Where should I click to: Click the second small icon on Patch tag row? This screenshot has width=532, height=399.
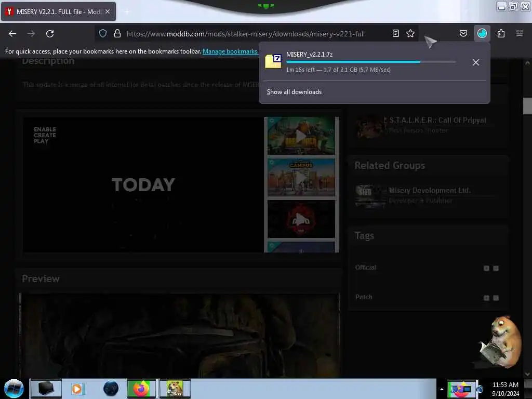[496, 298]
